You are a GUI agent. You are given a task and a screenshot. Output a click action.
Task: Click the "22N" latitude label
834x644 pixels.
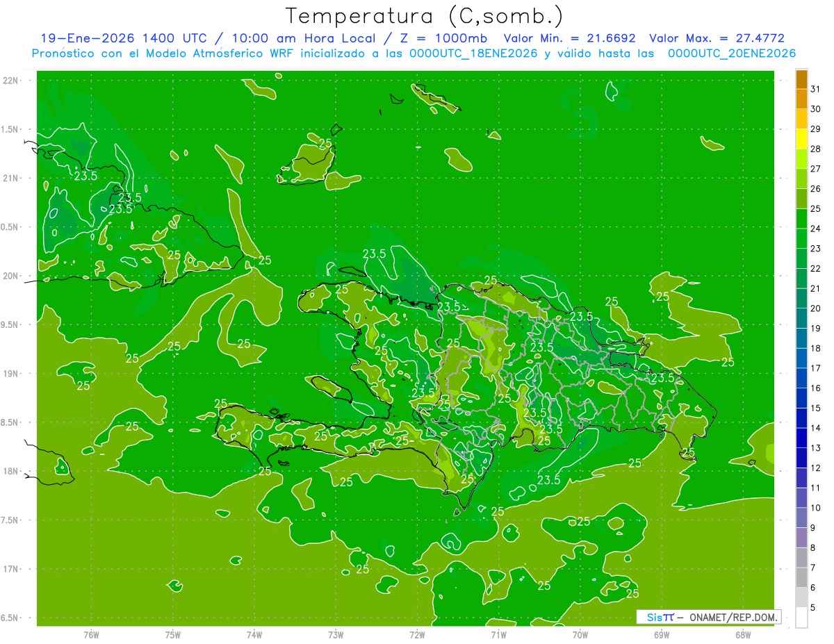[12, 81]
